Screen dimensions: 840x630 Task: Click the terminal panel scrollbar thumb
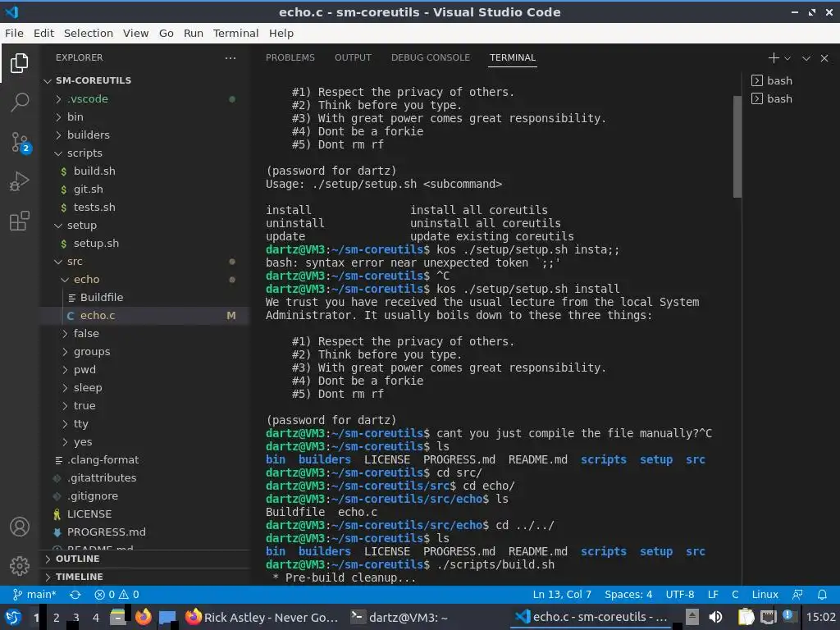click(737, 148)
